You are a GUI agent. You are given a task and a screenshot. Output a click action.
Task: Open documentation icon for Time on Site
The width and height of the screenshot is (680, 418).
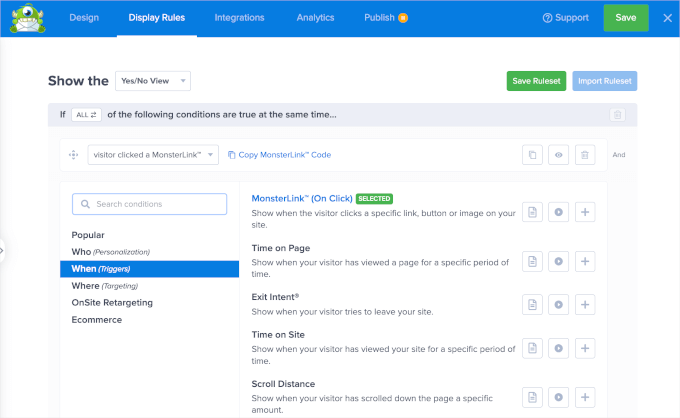(532, 348)
